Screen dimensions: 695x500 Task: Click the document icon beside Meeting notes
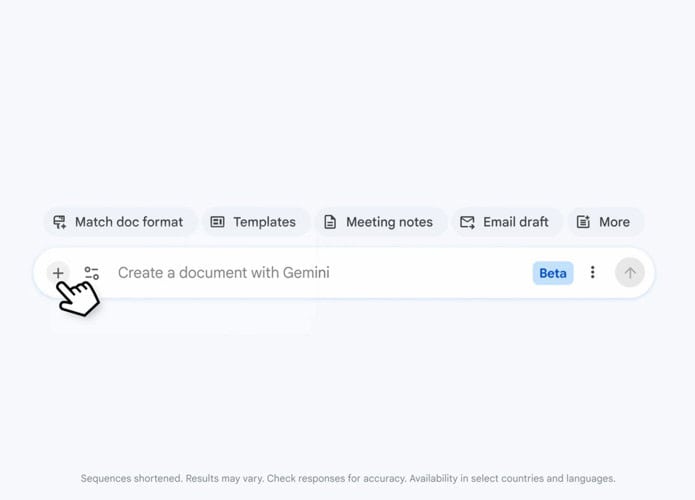pos(330,222)
